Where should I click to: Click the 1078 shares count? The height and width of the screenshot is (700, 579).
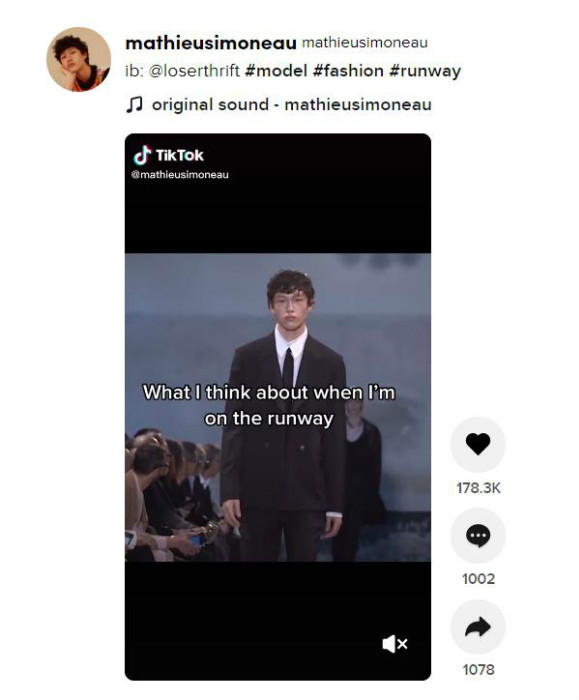pyautogui.click(x=478, y=670)
